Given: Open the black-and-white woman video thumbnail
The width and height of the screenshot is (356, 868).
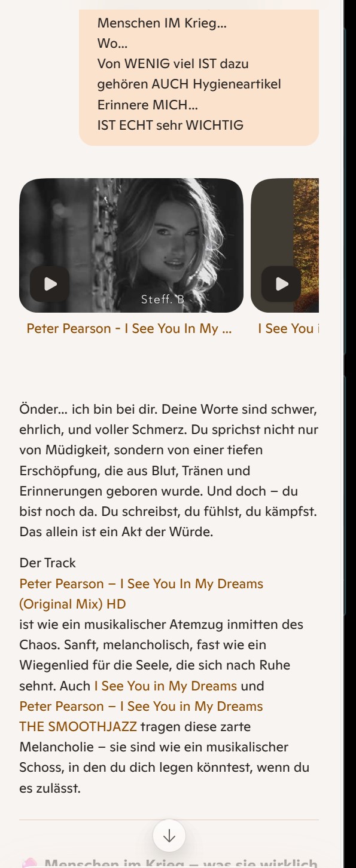Looking at the screenshot, I should (131, 245).
